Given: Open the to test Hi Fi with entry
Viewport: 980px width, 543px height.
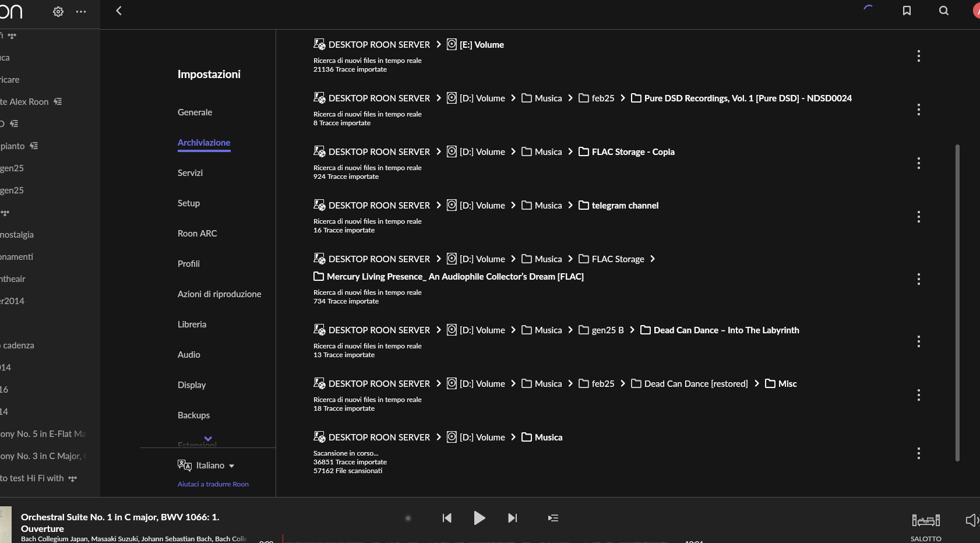Looking at the screenshot, I should [x=32, y=478].
